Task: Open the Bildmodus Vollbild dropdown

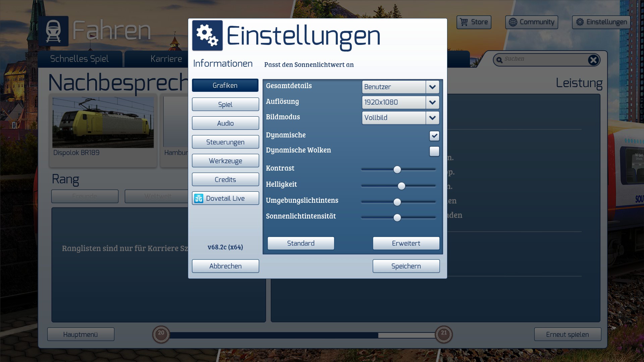Action: pyautogui.click(x=432, y=118)
